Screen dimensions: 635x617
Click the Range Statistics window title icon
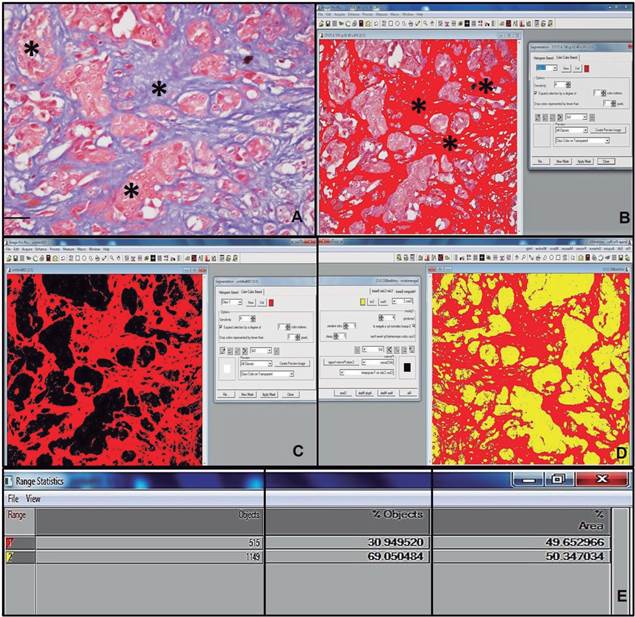click(10, 481)
